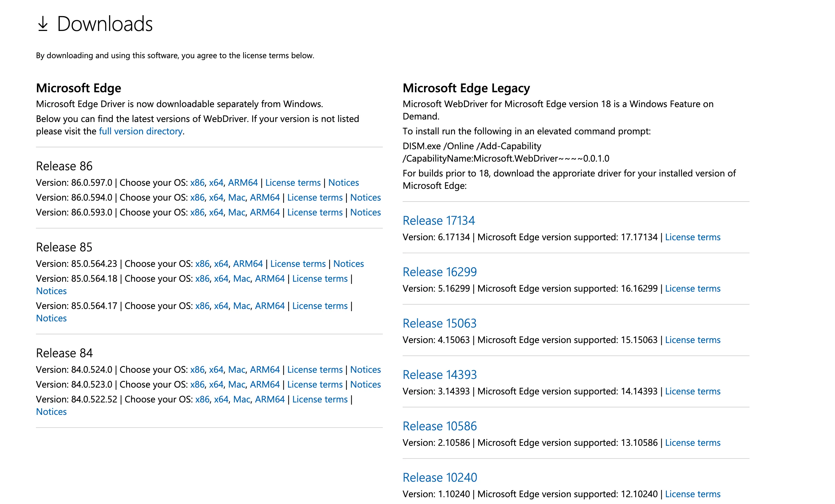Open the Release 10586 link
The height and width of the screenshot is (504, 835).
[x=439, y=426]
